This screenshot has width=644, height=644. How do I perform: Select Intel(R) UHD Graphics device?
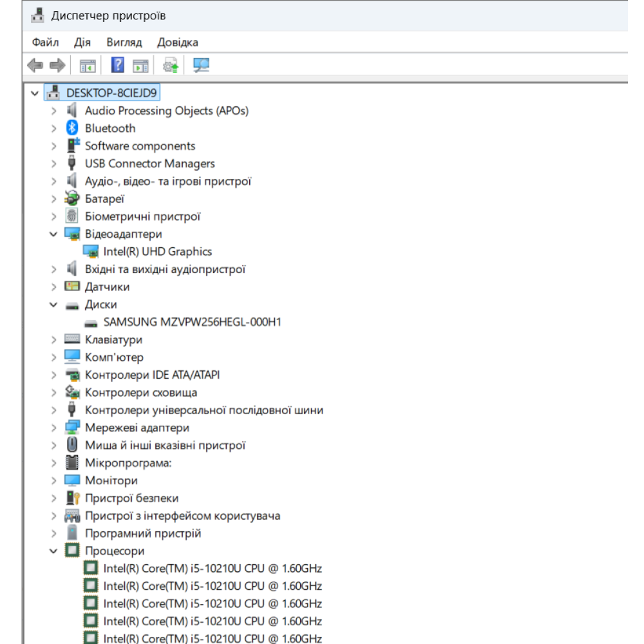[157, 252]
